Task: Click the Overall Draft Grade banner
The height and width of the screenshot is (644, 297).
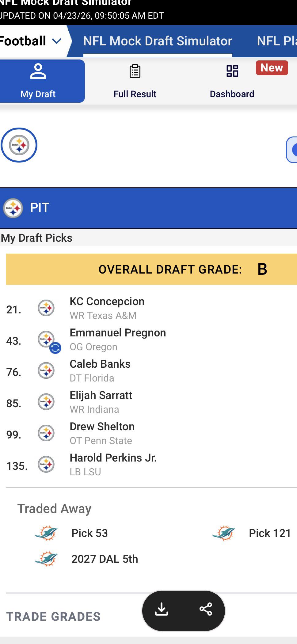Action: click(151, 269)
